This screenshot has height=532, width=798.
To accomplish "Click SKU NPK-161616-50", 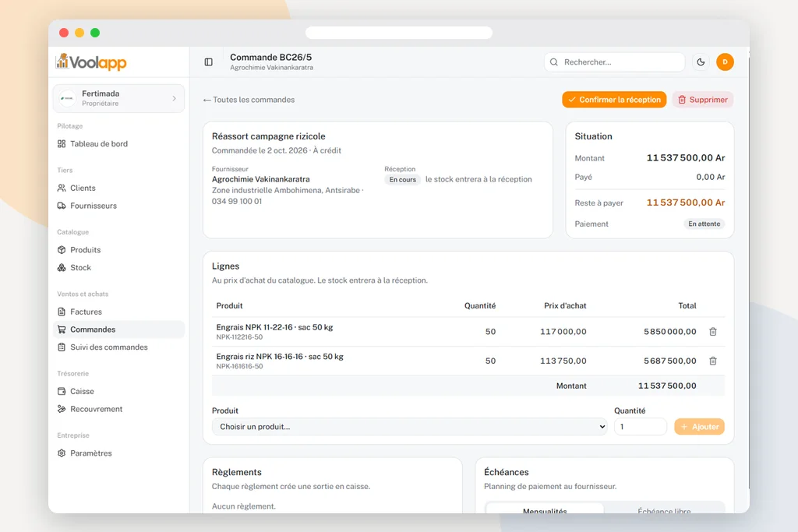I will pos(240,367).
